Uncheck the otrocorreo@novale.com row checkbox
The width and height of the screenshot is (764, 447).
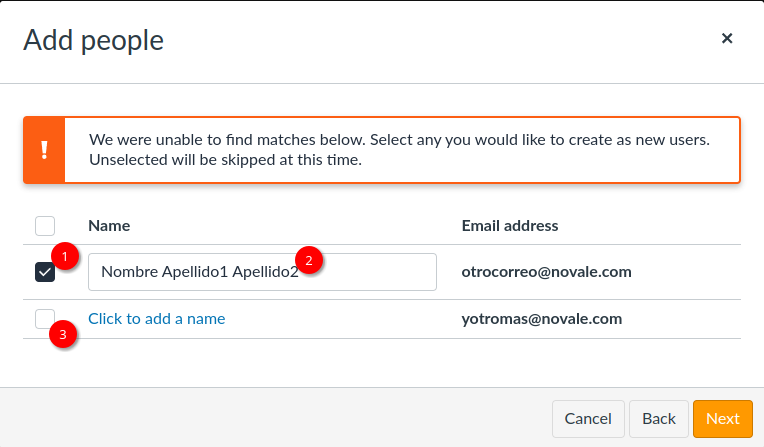(45, 272)
